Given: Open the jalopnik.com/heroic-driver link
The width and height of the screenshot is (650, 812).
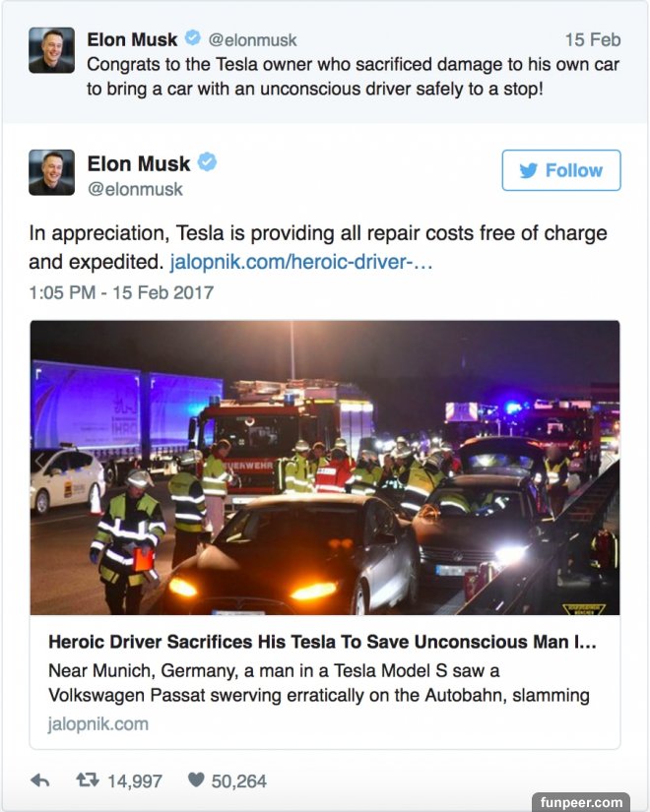Looking at the screenshot, I should 300,262.
